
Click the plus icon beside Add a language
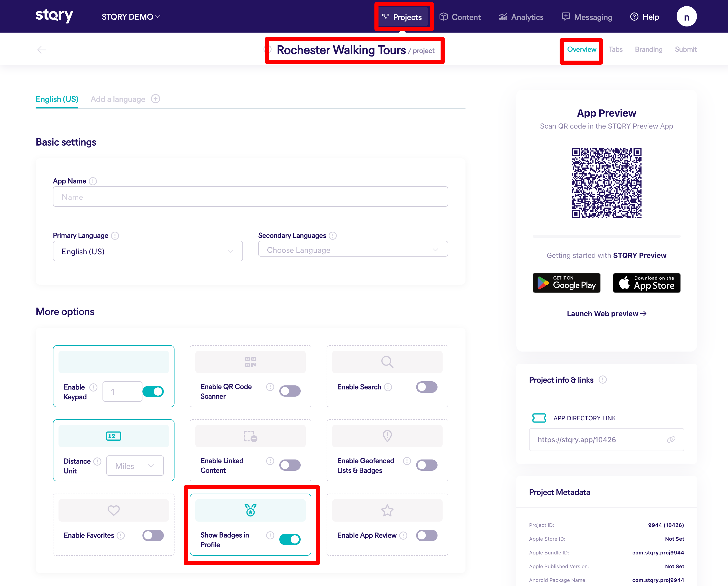point(155,99)
